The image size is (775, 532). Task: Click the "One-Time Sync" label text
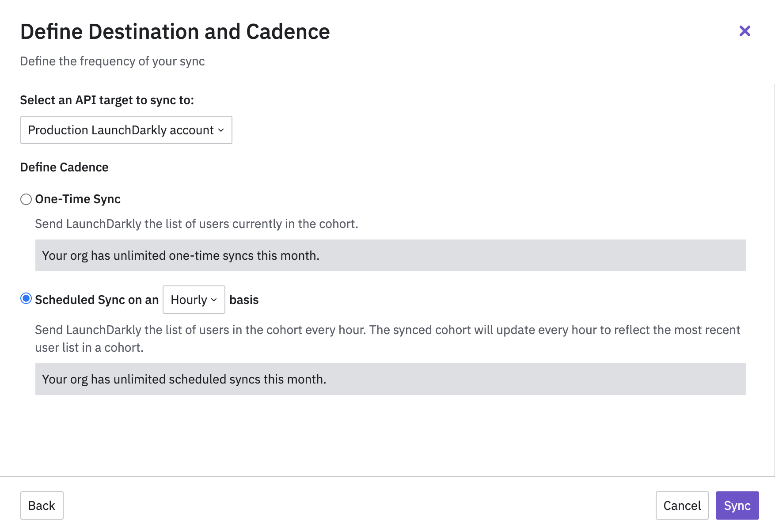[x=78, y=199]
